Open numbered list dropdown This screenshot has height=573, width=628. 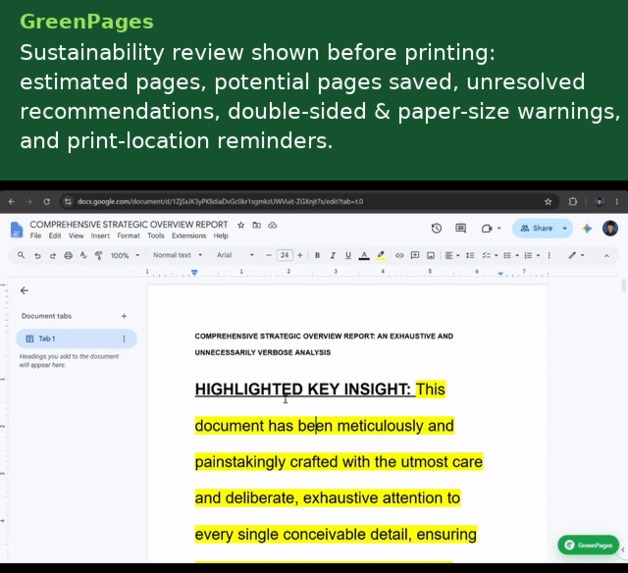pos(532,255)
